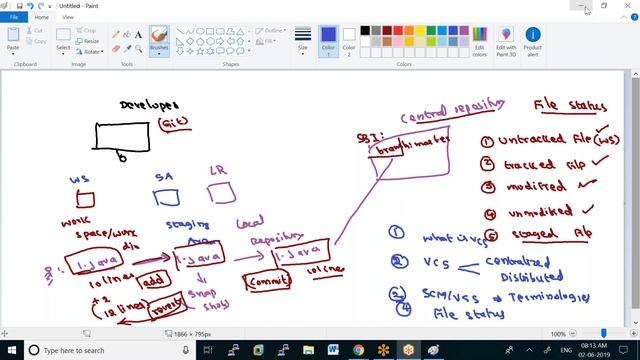Click the Windows taskbar search box
The height and width of the screenshot is (360, 640).
(x=109, y=350)
